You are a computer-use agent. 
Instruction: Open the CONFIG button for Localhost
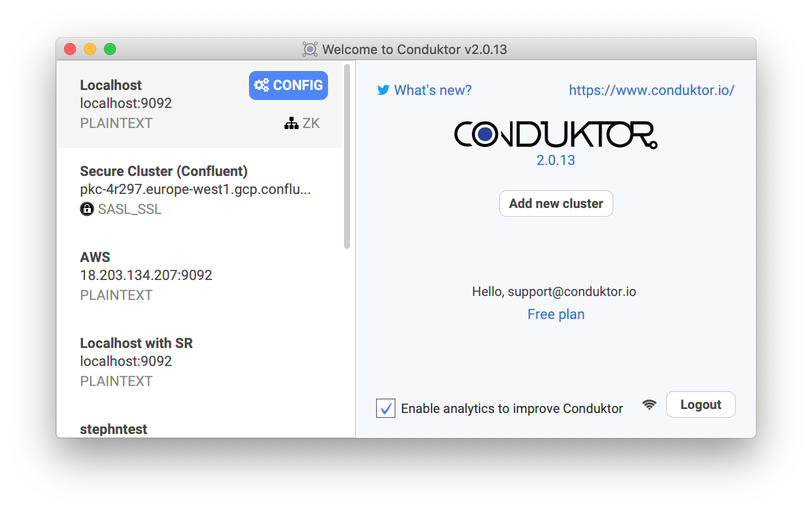(x=288, y=85)
